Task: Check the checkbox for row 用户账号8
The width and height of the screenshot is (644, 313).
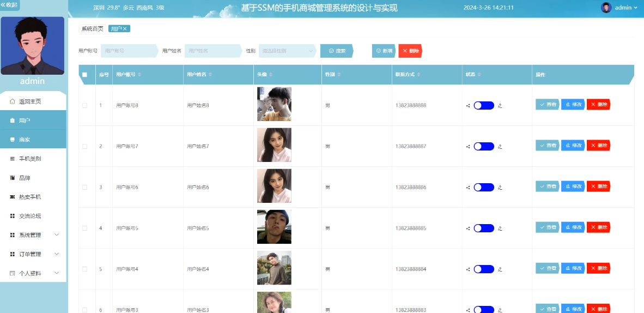Action: click(x=84, y=105)
